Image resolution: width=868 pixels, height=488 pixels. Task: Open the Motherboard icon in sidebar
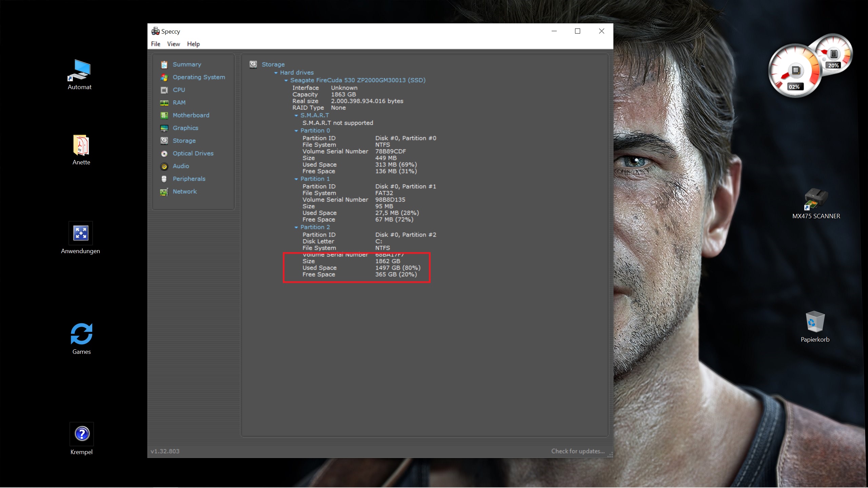(x=164, y=116)
